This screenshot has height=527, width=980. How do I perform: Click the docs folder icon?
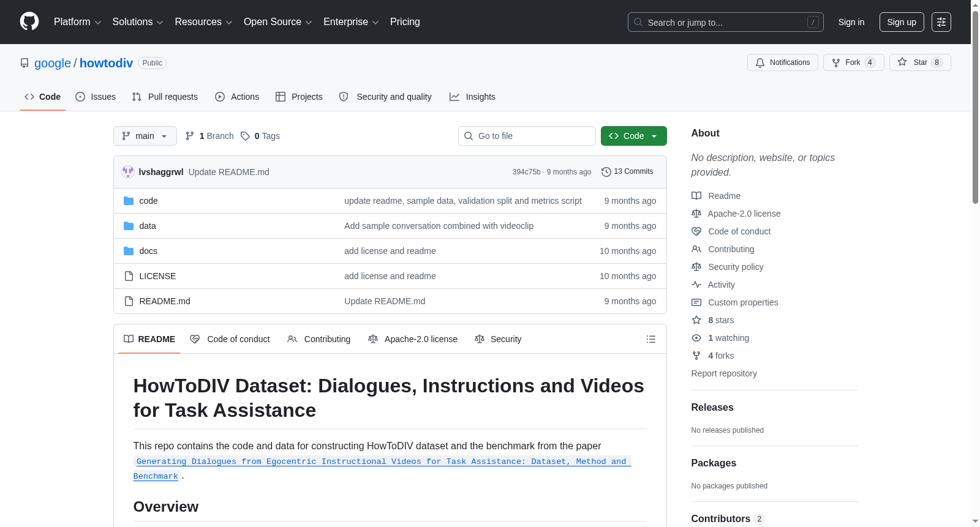[129, 251]
